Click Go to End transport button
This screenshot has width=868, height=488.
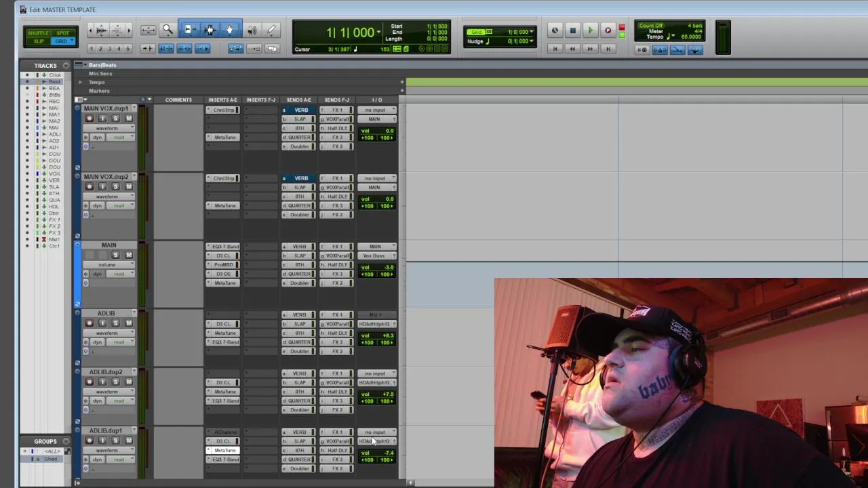[608, 49]
